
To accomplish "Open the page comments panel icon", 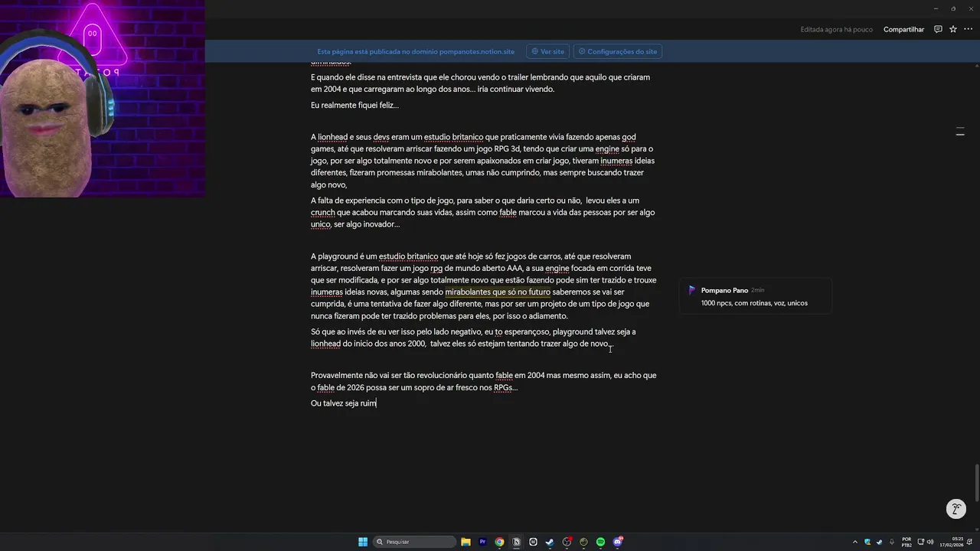I will coord(938,29).
